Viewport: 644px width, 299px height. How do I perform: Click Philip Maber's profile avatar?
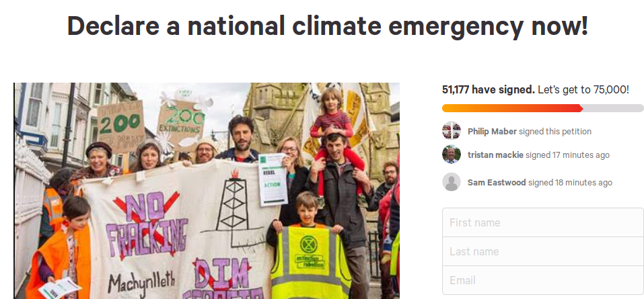click(452, 131)
